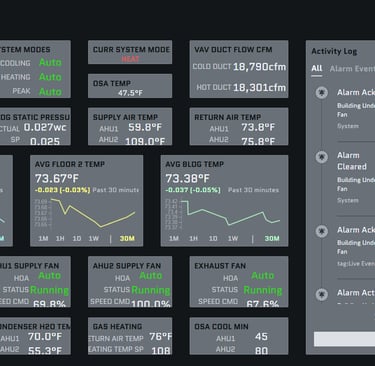Select 1D range on Avg Bldg Temp chart

pyautogui.click(x=213, y=238)
